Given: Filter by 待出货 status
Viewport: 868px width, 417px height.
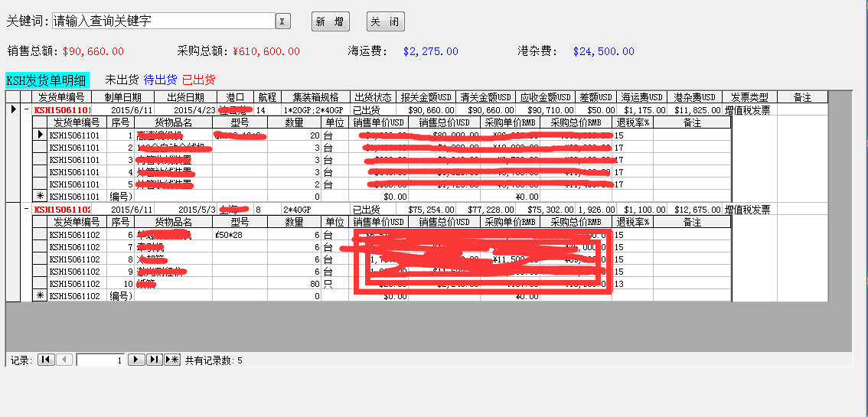Looking at the screenshot, I should click(160, 80).
